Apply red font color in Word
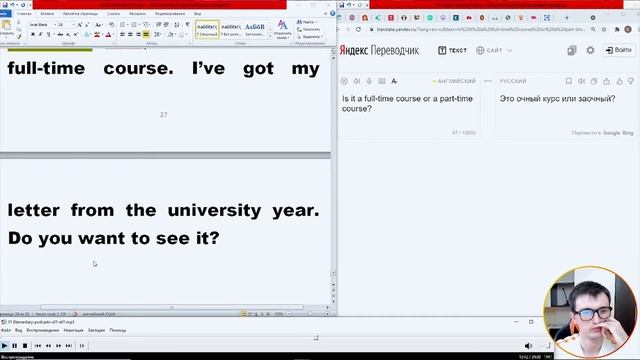640x360 pixels. [x=108, y=34]
